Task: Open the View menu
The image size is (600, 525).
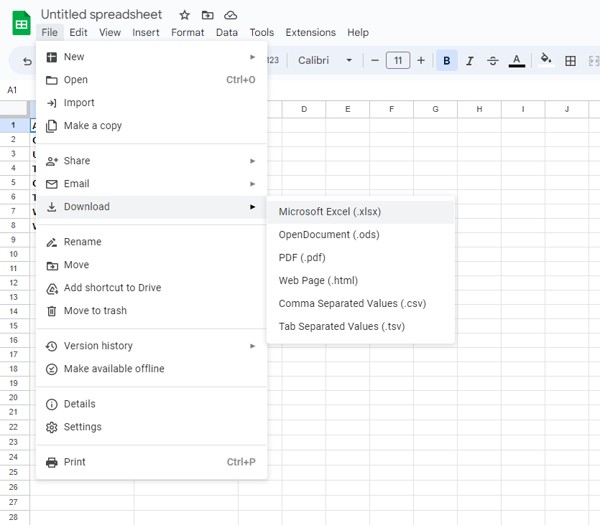Action: point(110,33)
